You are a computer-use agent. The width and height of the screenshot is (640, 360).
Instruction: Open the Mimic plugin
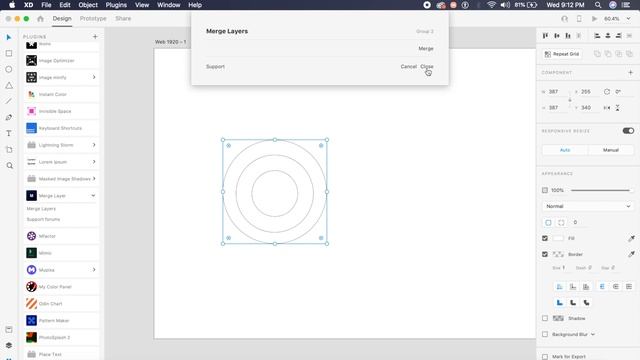pyautogui.click(x=62, y=253)
